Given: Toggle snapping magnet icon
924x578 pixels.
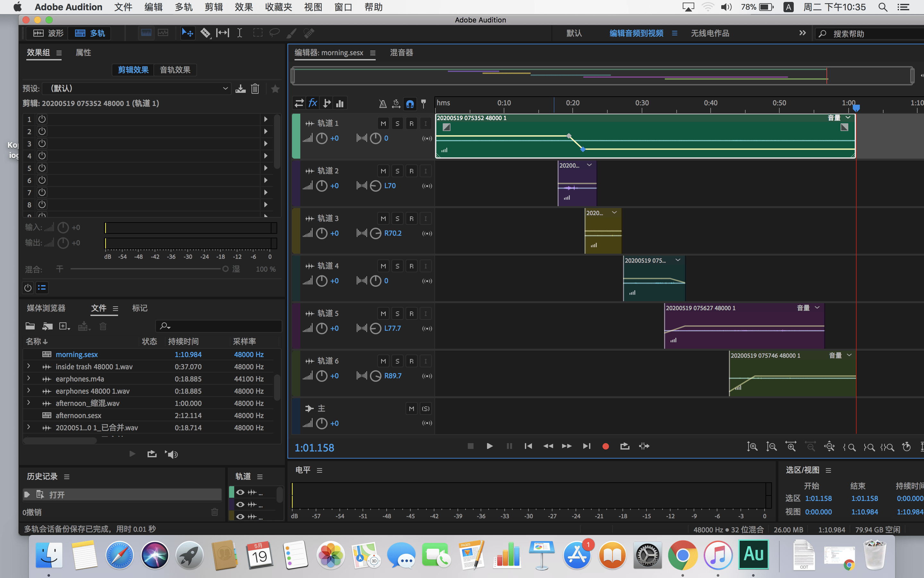Looking at the screenshot, I should pyautogui.click(x=410, y=104).
